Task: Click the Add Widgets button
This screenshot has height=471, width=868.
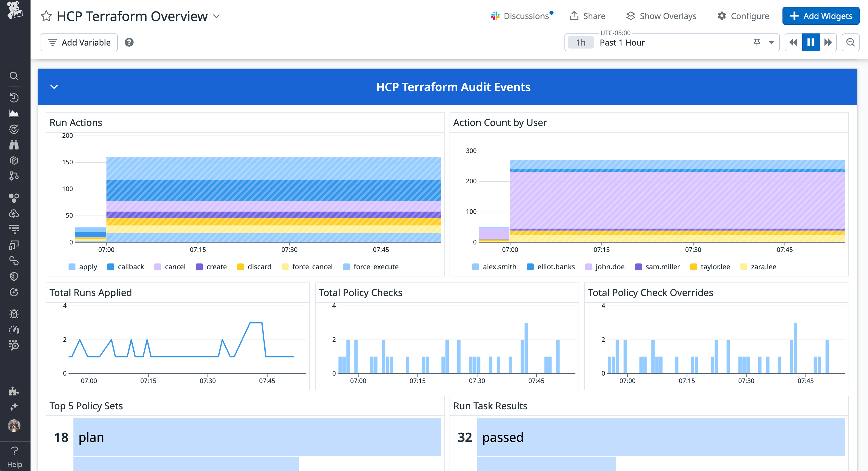Action: 820,16
